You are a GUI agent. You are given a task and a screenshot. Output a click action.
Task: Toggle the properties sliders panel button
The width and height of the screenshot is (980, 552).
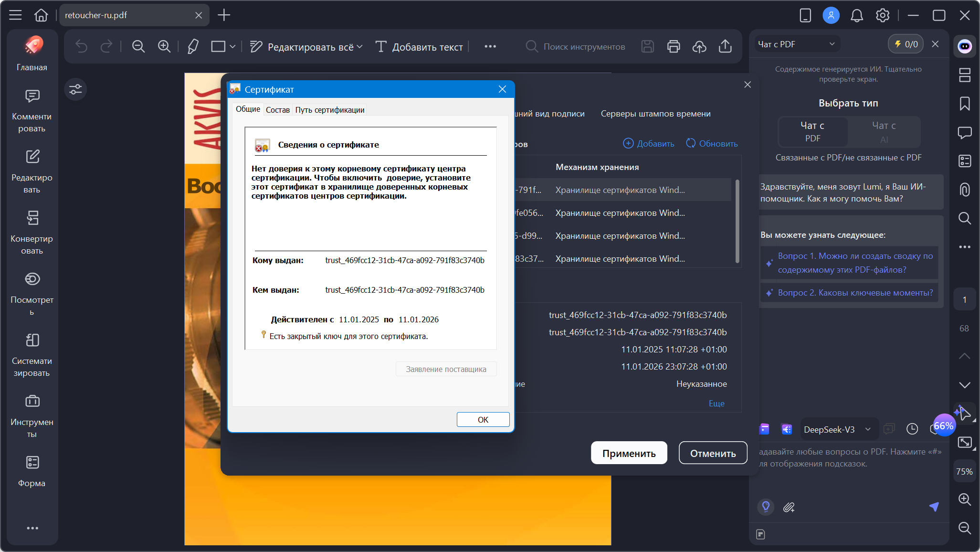(75, 89)
